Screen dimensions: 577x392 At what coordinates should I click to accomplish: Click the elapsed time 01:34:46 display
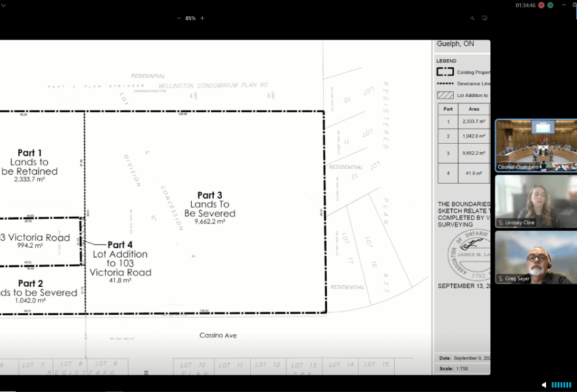tap(525, 5)
